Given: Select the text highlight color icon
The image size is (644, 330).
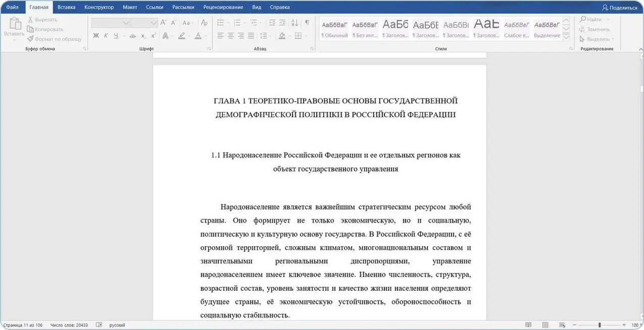Looking at the screenshot, I should pyautogui.click(x=182, y=35).
